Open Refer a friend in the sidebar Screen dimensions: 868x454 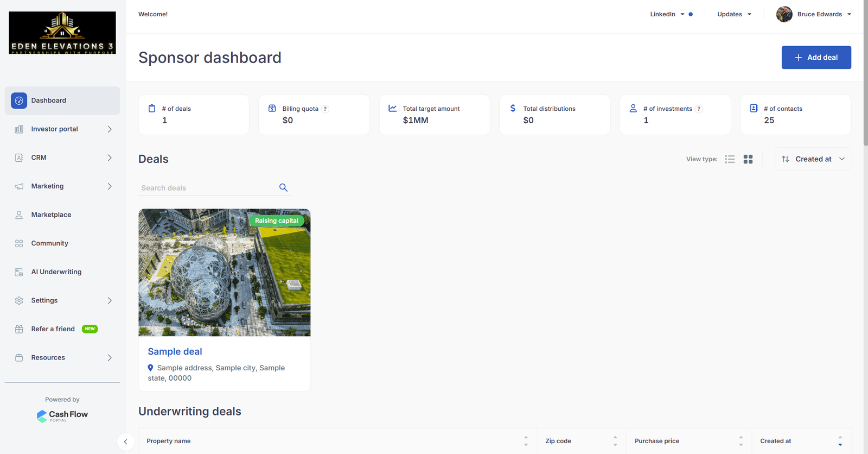pyautogui.click(x=62, y=329)
